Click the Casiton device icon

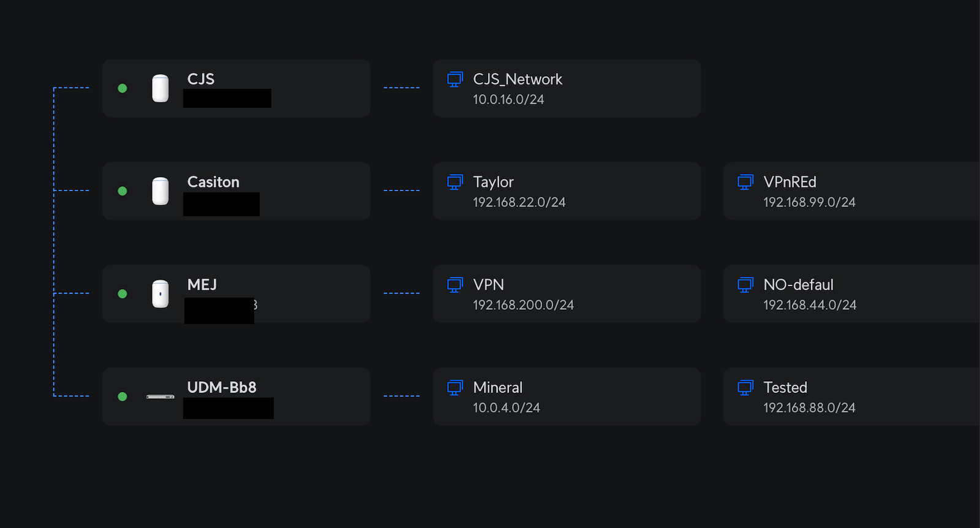[160, 191]
